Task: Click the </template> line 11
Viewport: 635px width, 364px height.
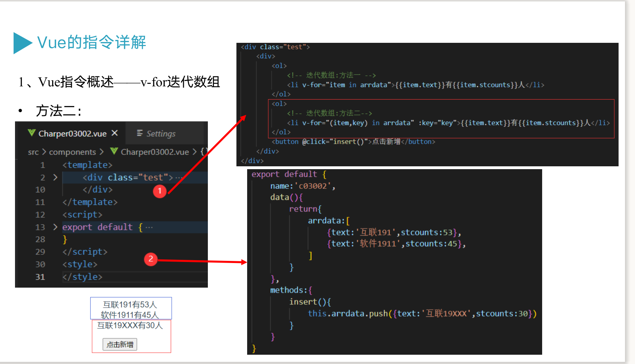Action: [x=90, y=202]
